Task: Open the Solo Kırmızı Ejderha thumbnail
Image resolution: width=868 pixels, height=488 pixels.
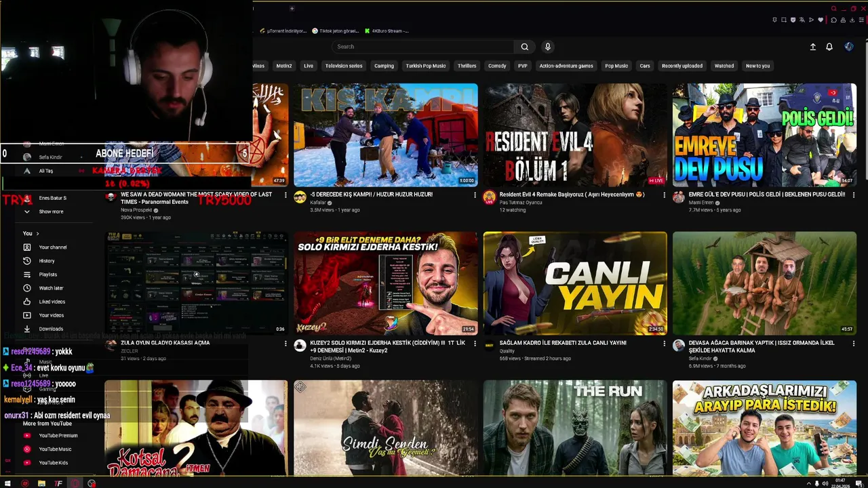Action: [386, 283]
